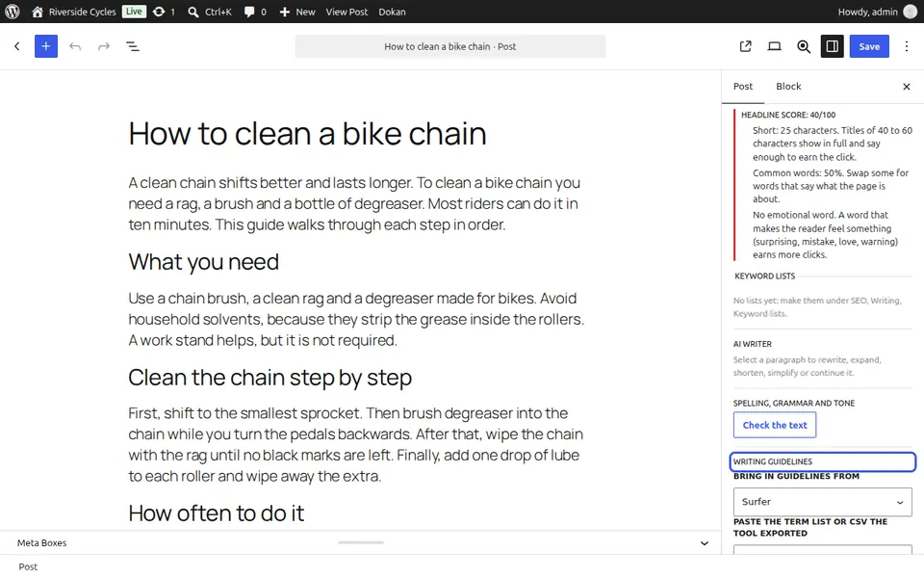The image size is (924, 578).
Task: Open the document bar command palette
Action: [450, 46]
